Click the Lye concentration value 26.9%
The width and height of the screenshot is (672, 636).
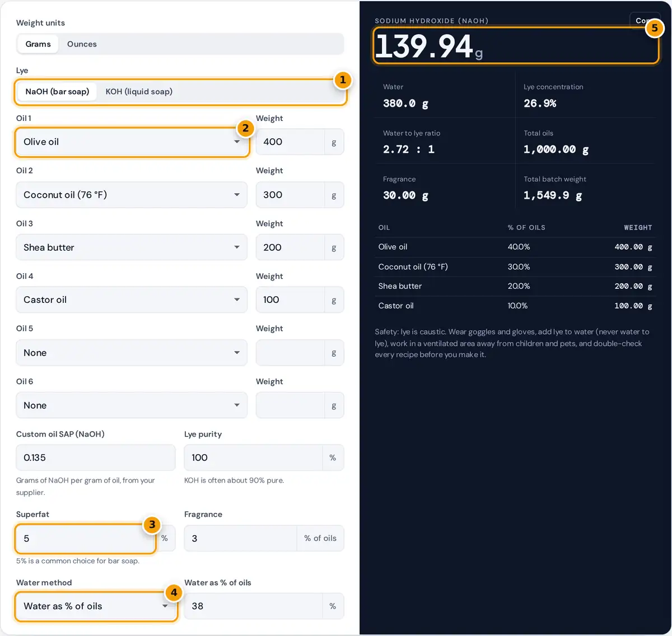540,104
